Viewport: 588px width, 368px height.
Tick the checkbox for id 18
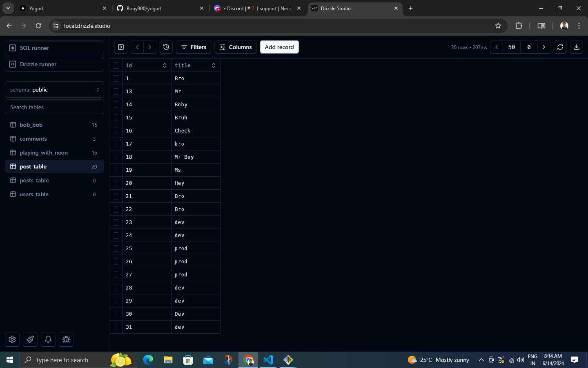[116, 157]
